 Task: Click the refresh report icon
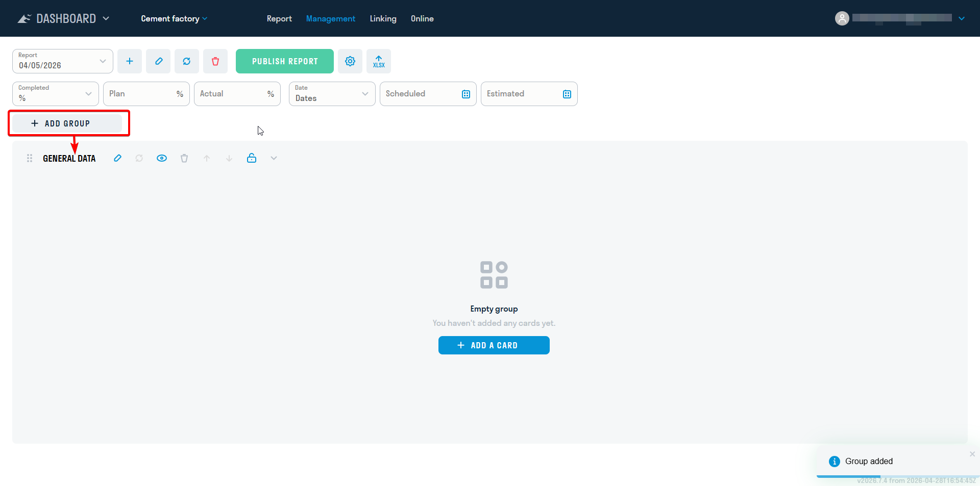tap(187, 61)
